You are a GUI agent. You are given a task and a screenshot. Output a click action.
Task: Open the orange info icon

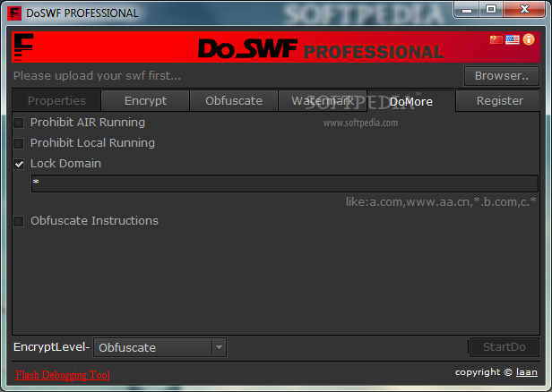point(529,39)
